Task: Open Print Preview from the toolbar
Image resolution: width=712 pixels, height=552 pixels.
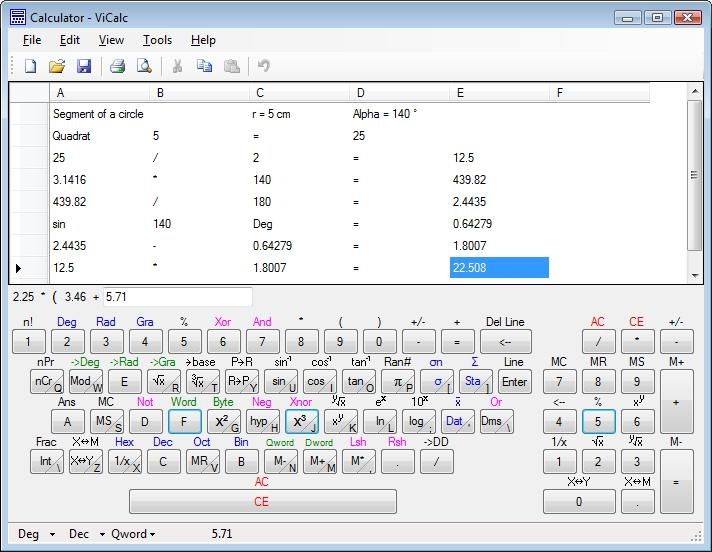Action: (x=144, y=66)
